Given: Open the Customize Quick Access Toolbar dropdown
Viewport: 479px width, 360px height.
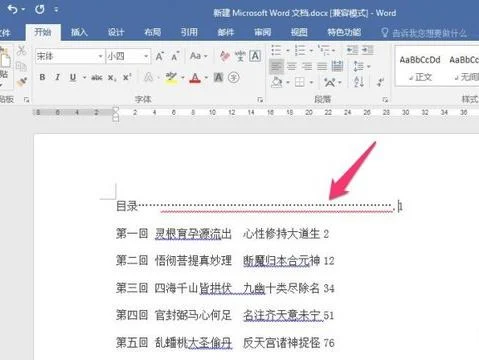Looking at the screenshot, I should pos(56,10).
